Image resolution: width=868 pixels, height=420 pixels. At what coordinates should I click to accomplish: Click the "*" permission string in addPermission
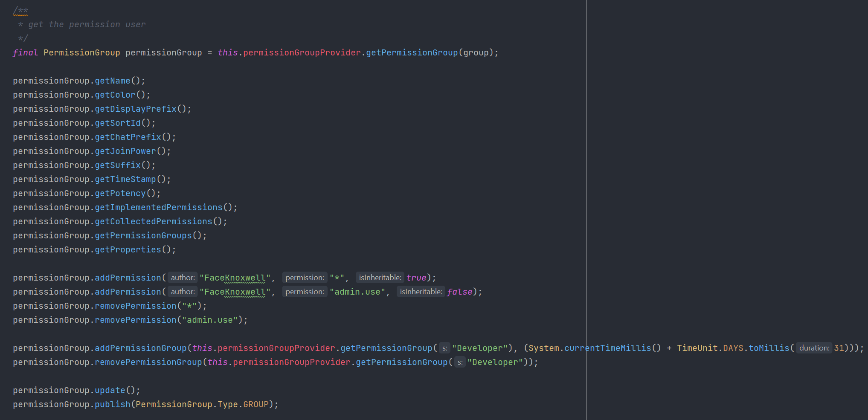coord(337,278)
